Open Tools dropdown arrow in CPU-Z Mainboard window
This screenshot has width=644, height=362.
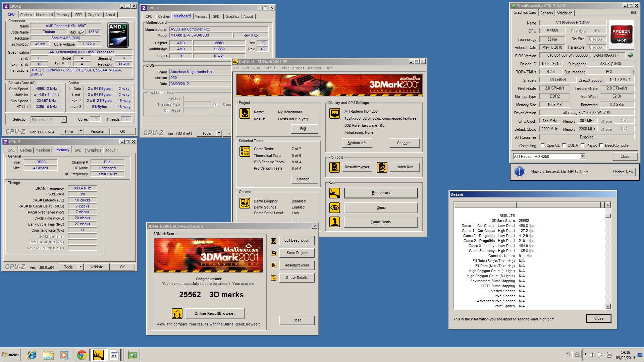[x=219, y=133]
